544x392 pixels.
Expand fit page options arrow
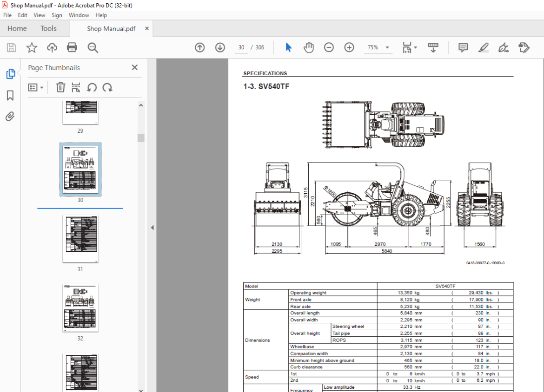click(416, 47)
